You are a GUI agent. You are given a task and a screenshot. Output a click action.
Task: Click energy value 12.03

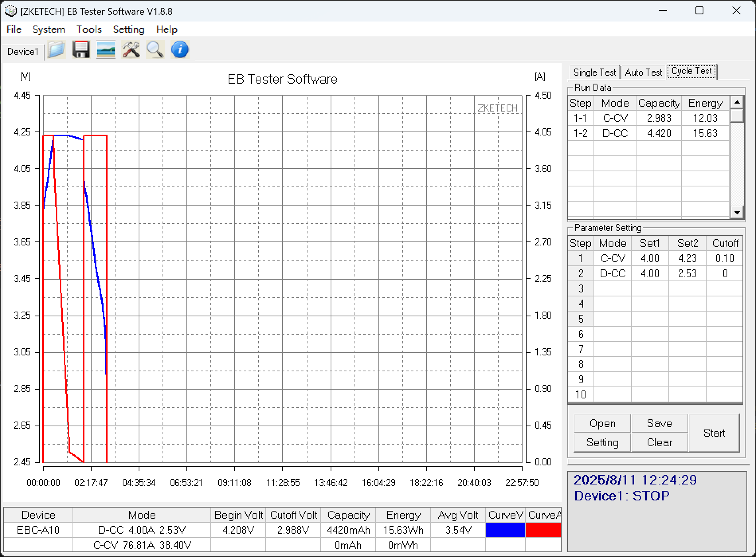coord(705,118)
